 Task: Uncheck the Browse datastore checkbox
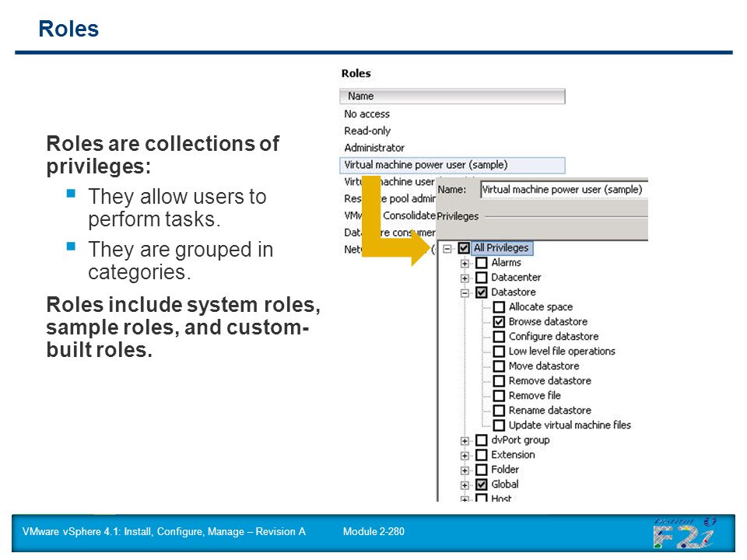tap(499, 322)
